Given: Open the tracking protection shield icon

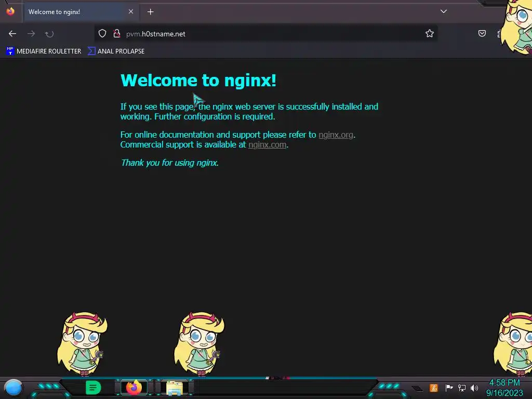Looking at the screenshot, I should (102, 34).
